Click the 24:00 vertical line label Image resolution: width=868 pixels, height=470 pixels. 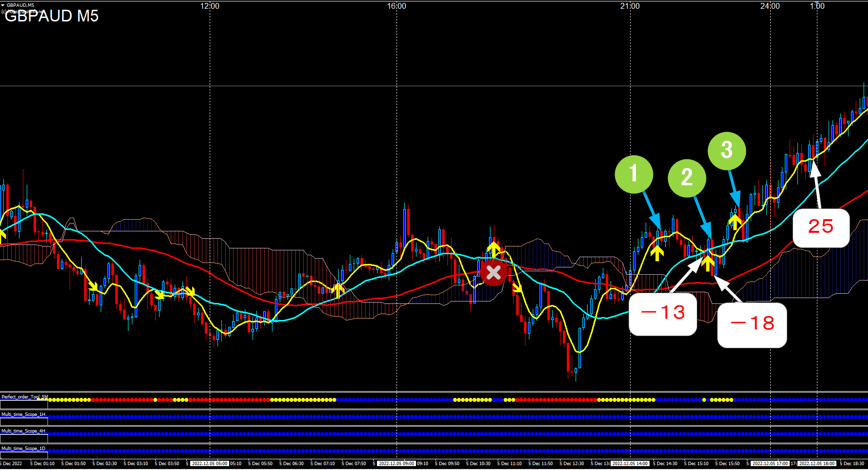tap(770, 6)
